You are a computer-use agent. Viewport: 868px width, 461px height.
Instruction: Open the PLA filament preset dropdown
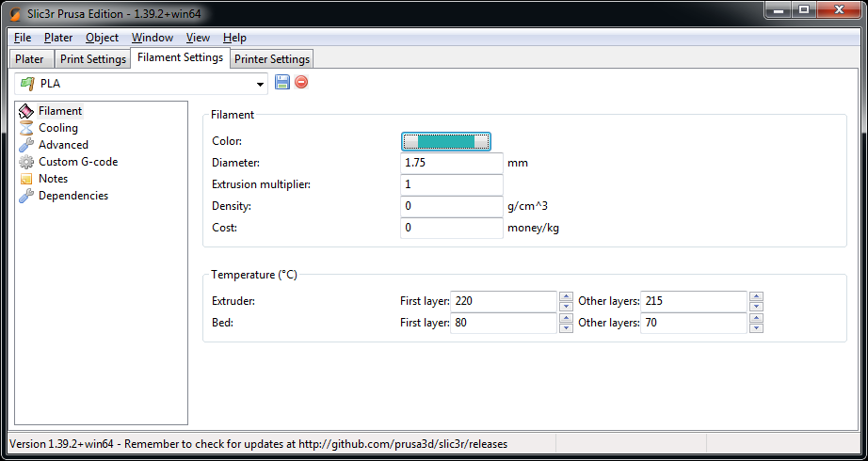(141, 84)
